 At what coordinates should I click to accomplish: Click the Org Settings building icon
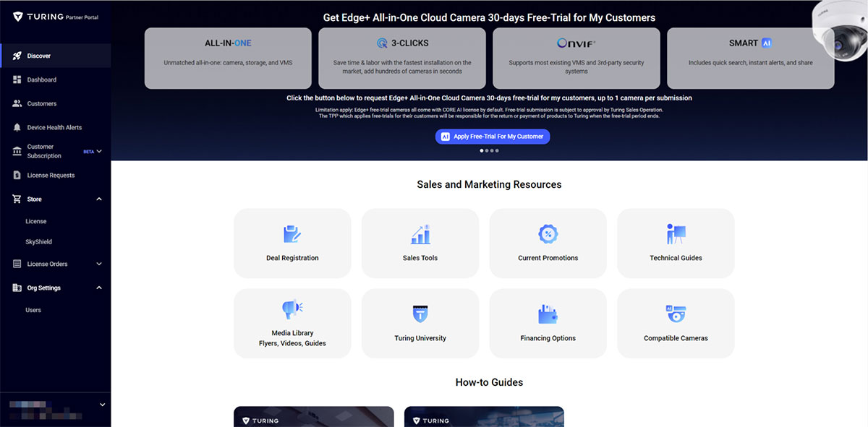tap(17, 288)
